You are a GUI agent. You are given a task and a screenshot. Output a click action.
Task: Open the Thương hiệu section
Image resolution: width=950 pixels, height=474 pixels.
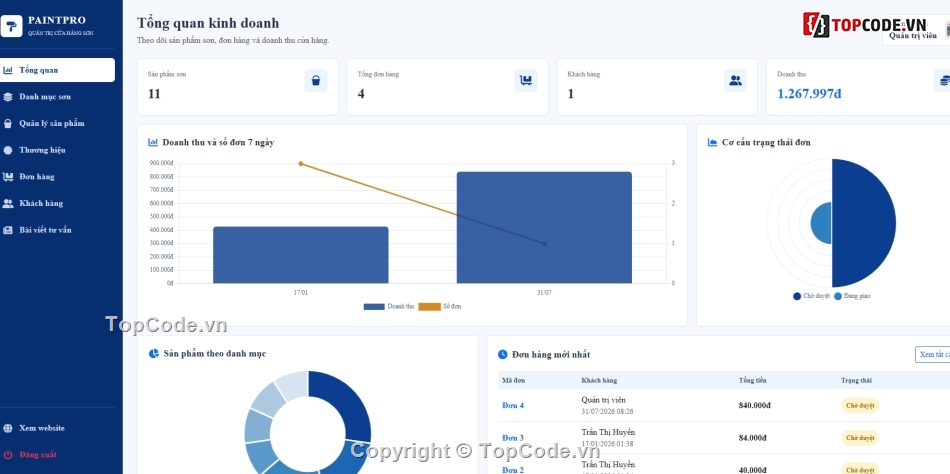click(x=58, y=150)
